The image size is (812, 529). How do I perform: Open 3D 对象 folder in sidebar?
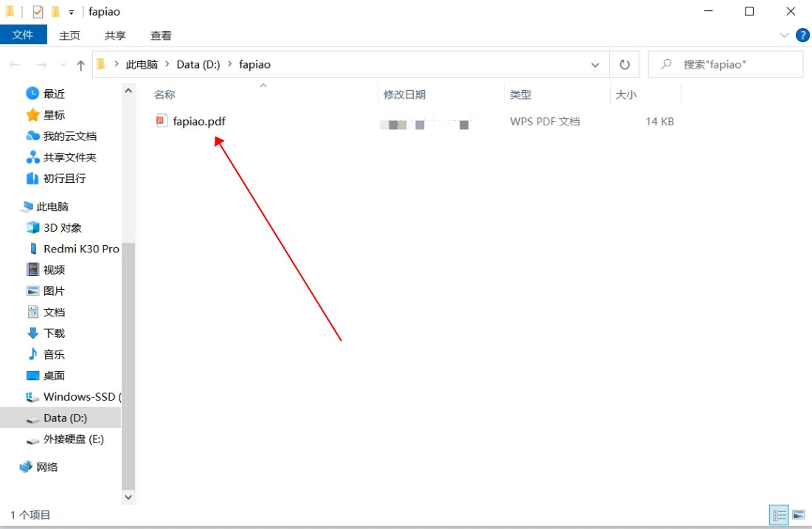(x=62, y=228)
